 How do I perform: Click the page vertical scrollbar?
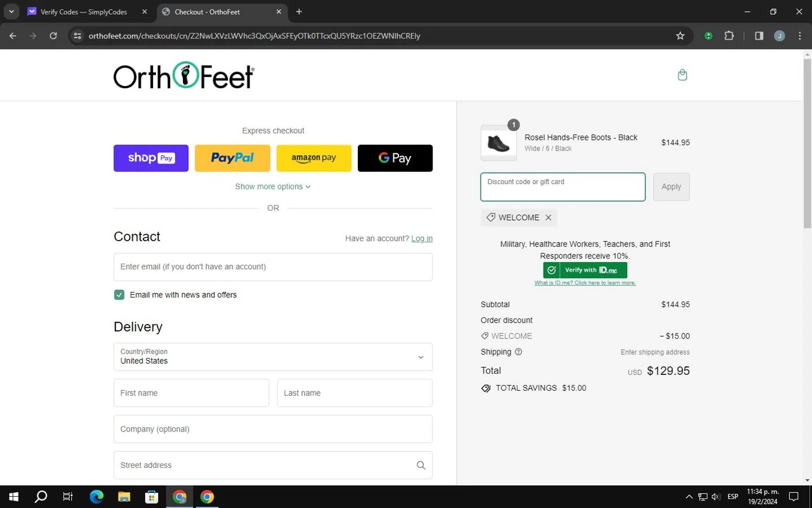tap(807, 144)
